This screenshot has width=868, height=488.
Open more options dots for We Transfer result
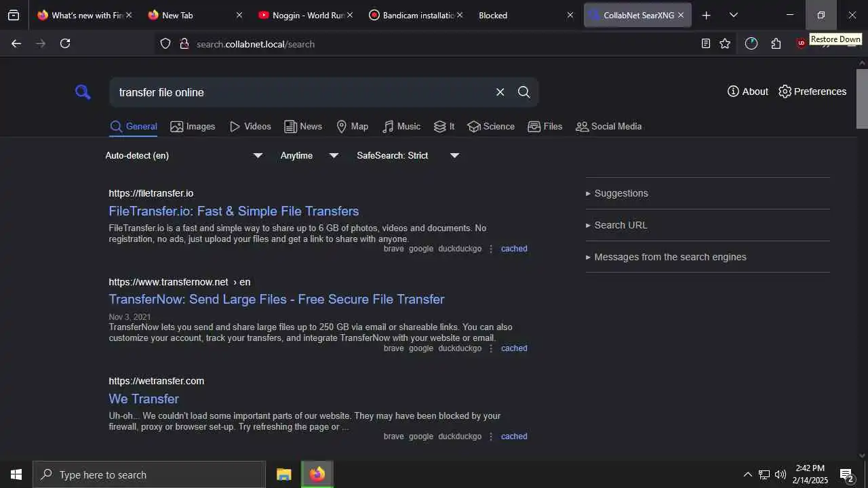pyautogui.click(x=491, y=436)
